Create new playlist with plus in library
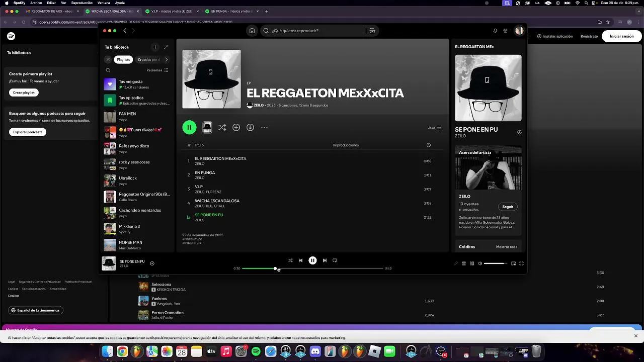 tap(155, 47)
